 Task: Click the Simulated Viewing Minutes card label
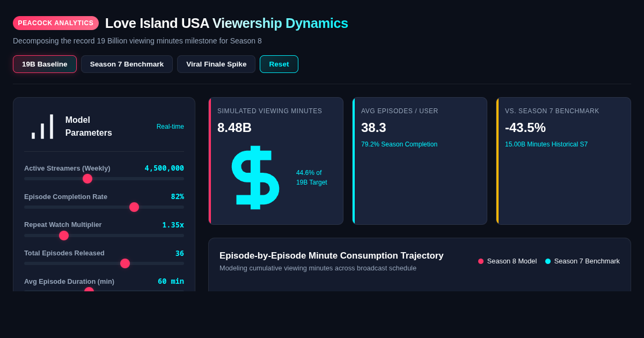tap(270, 111)
